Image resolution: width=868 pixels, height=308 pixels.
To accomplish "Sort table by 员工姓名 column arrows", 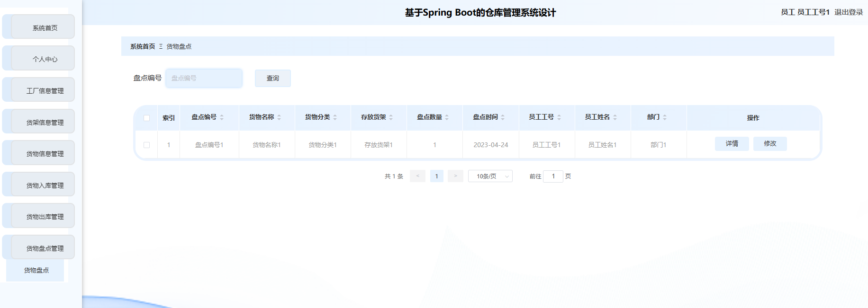I will click(615, 117).
